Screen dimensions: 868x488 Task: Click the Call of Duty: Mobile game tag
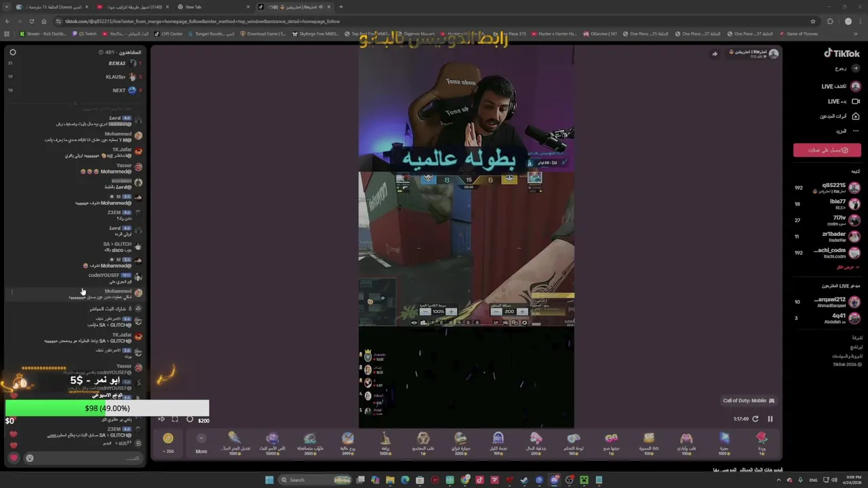click(749, 401)
